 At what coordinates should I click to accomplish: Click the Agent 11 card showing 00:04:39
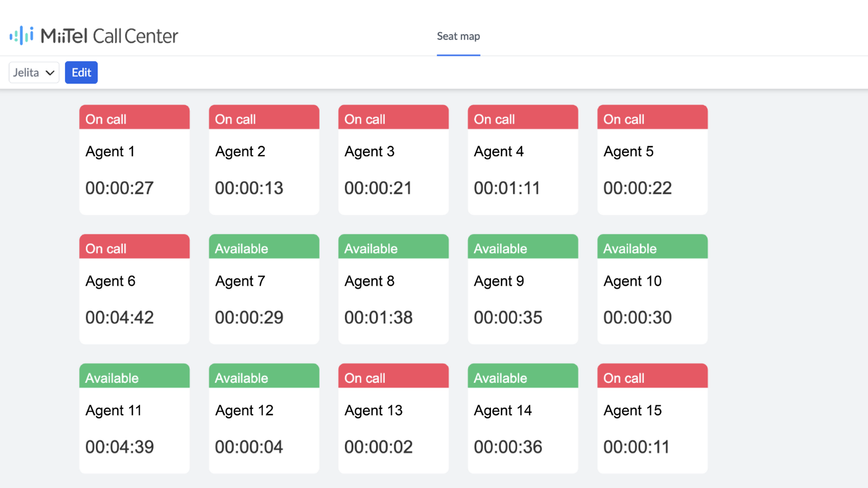(x=134, y=418)
